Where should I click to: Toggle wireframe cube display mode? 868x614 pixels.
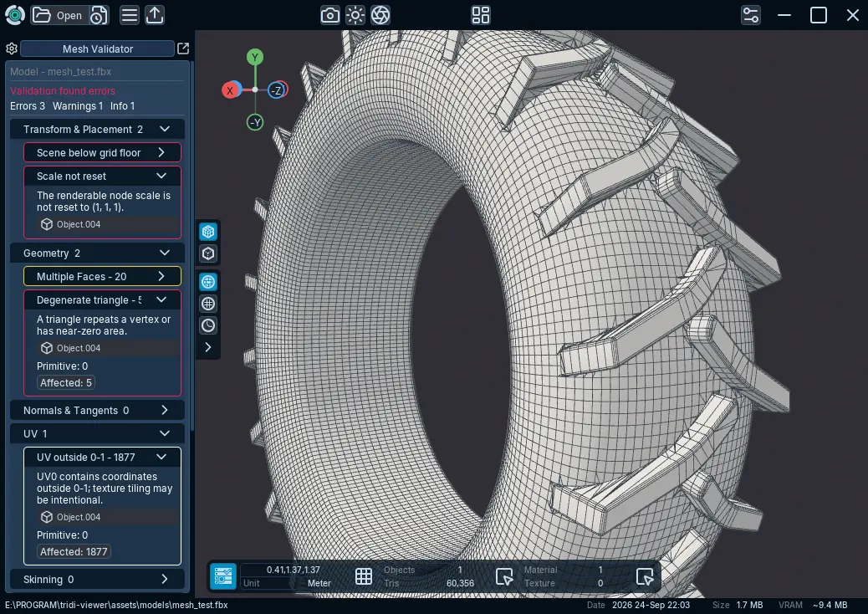(208, 232)
